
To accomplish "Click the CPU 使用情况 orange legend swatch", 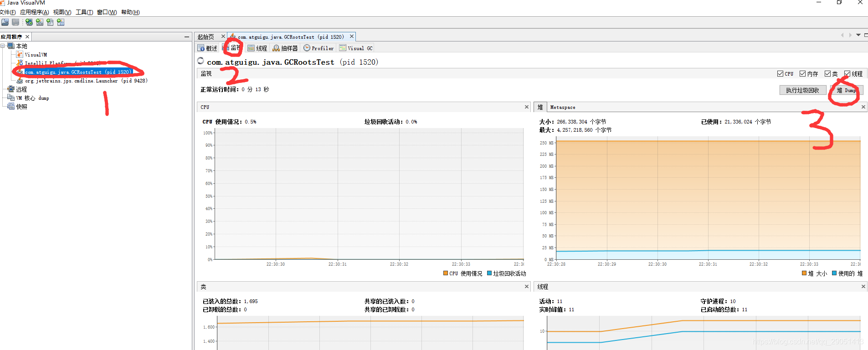I will (x=446, y=273).
